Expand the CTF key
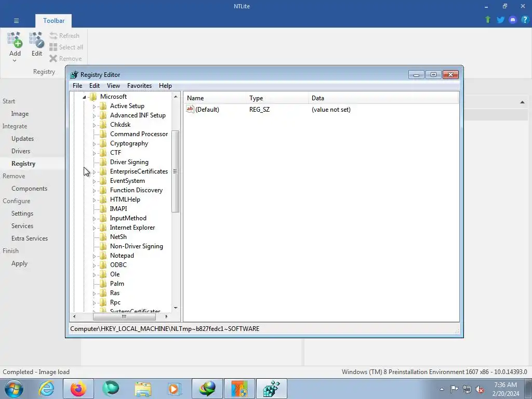The width and height of the screenshot is (532, 399). pos(94,153)
